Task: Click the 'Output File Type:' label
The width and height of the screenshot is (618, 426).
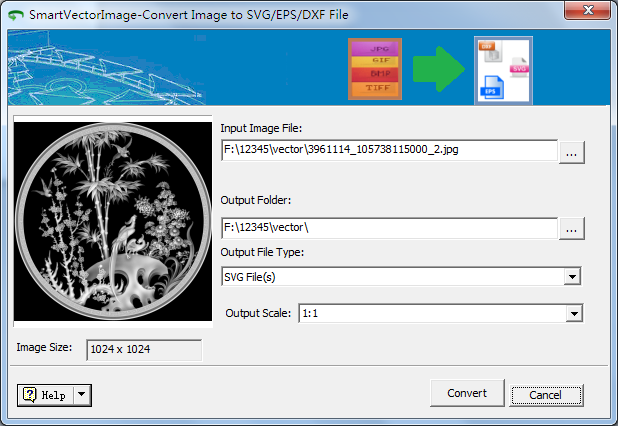Action: 262,252
